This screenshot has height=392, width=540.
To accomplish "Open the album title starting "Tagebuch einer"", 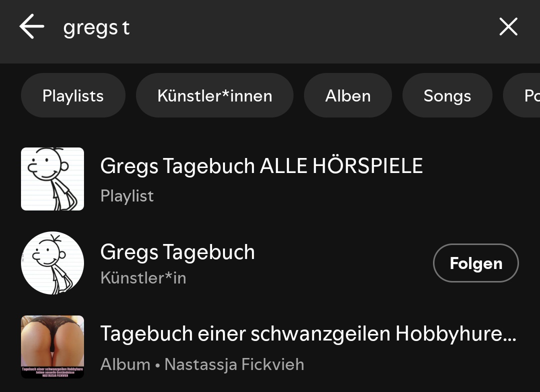I will tap(308, 333).
